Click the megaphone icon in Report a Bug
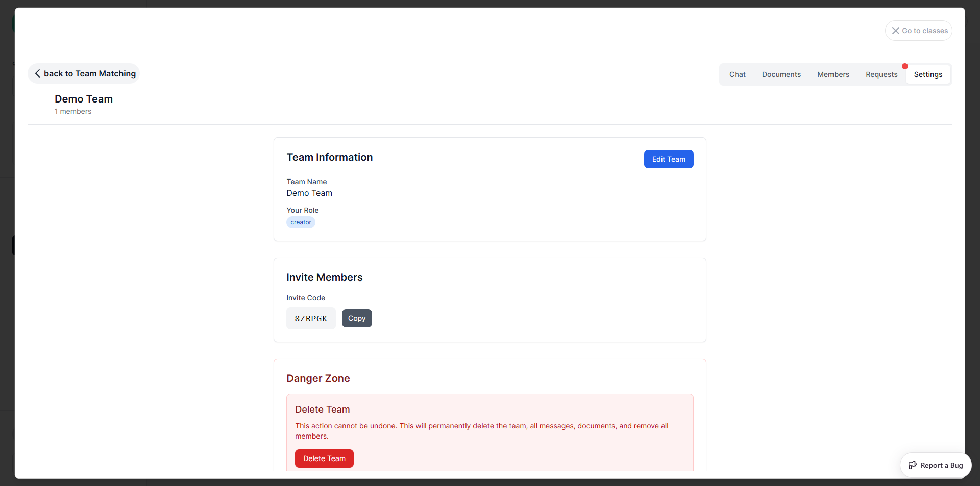The height and width of the screenshot is (486, 980). 912,465
